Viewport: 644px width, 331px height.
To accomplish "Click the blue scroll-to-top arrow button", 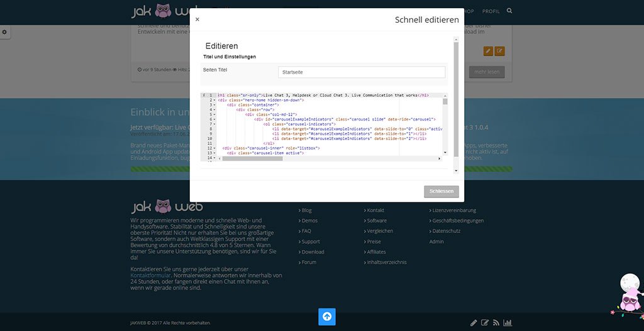I will point(327,317).
